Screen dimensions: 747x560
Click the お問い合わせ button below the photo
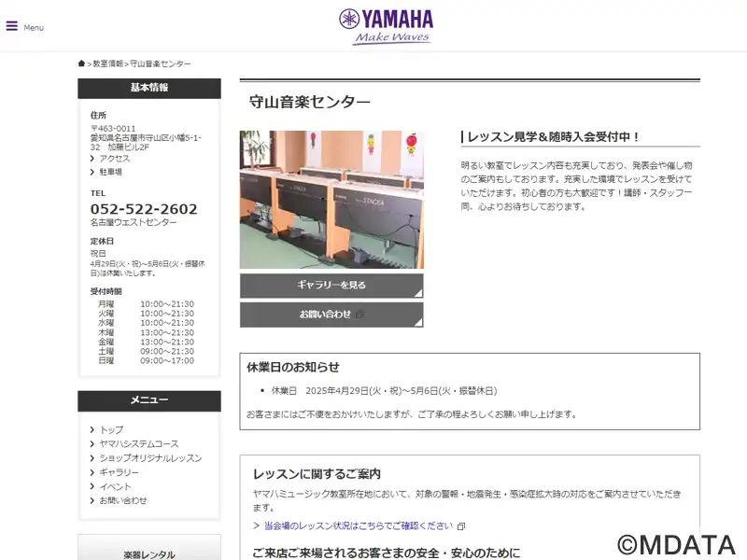pyautogui.click(x=331, y=315)
